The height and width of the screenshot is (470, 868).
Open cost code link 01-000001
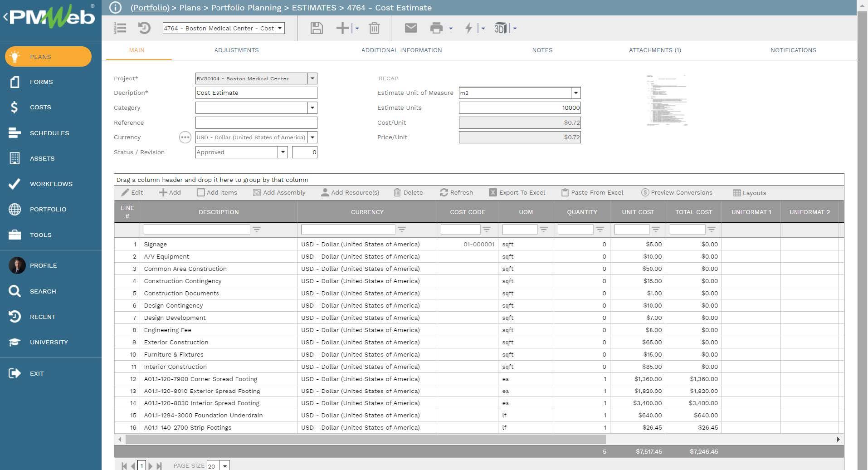[x=479, y=244]
